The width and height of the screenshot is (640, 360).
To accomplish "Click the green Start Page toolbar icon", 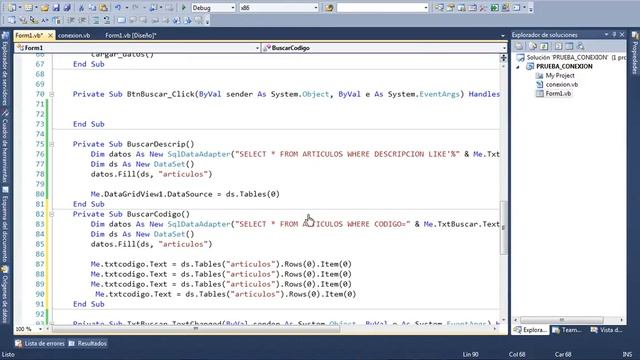I will click(495, 8).
